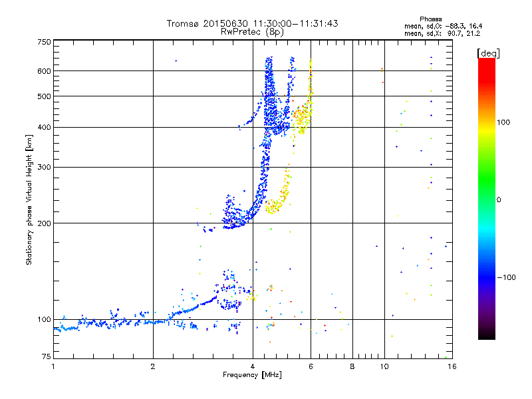The width and height of the screenshot is (532, 399).
Task: Click the plot title 'Tromsø 20150630 11:30:00-11:31:43'
Action: (x=252, y=23)
